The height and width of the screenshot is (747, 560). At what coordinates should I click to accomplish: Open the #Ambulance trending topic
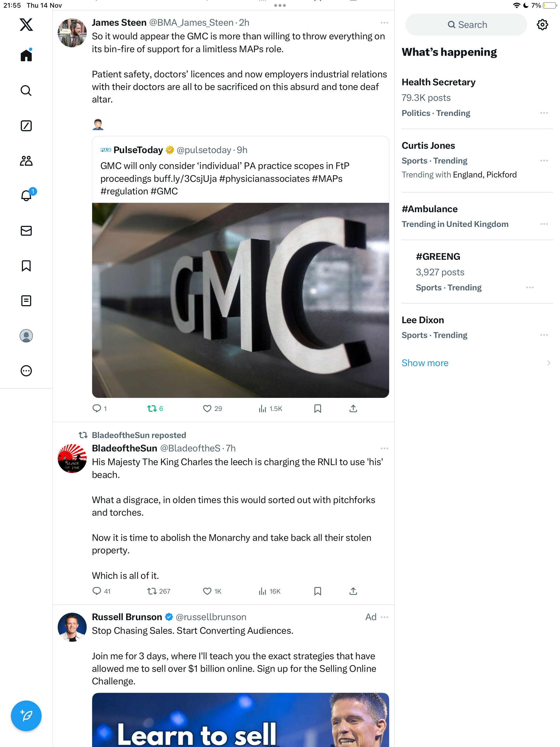pos(477,216)
